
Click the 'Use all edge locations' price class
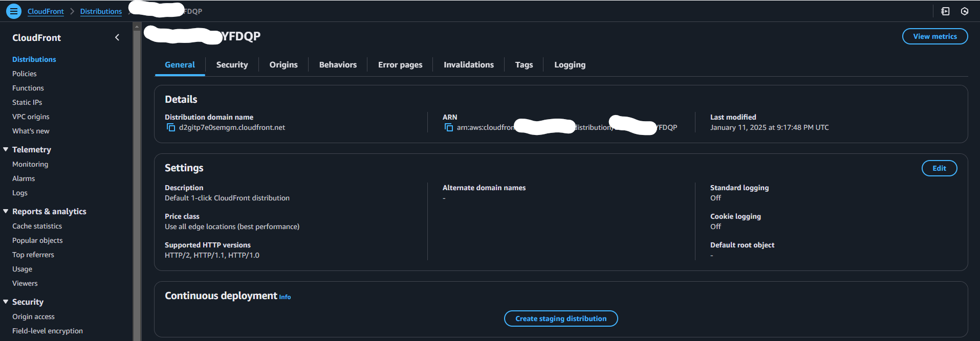pos(232,226)
